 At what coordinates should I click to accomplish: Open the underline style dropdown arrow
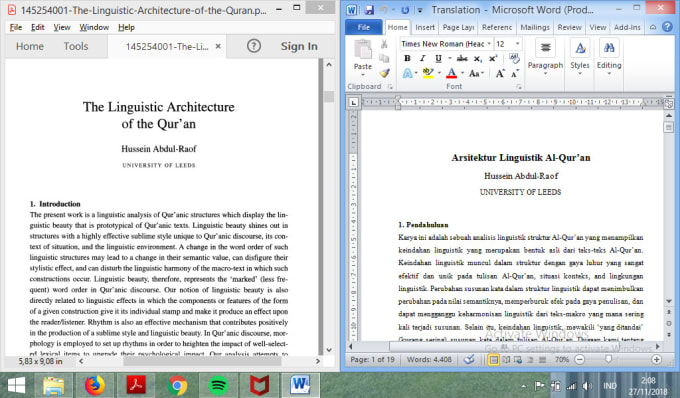pos(449,58)
